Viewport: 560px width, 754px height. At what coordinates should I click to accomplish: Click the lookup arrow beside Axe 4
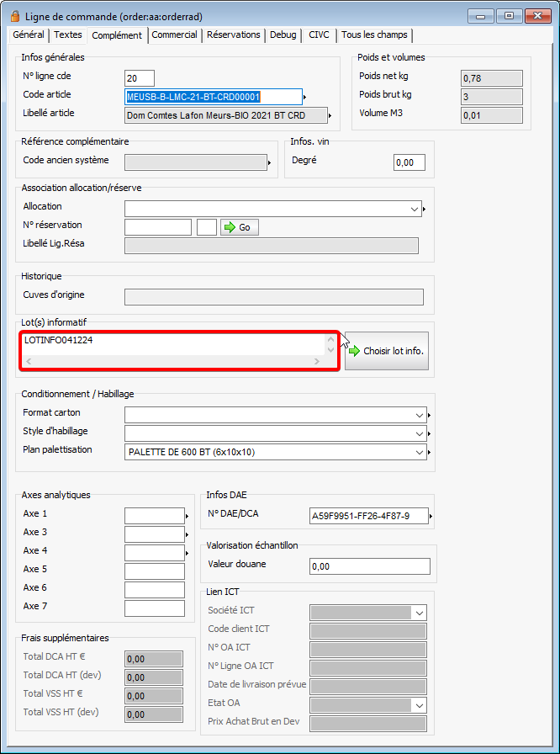[187, 553]
